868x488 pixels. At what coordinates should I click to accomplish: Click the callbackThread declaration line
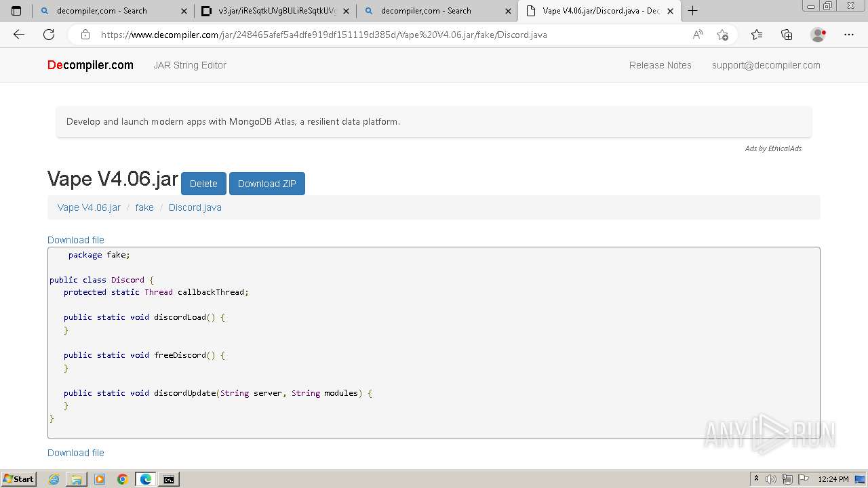click(x=156, y=292)
